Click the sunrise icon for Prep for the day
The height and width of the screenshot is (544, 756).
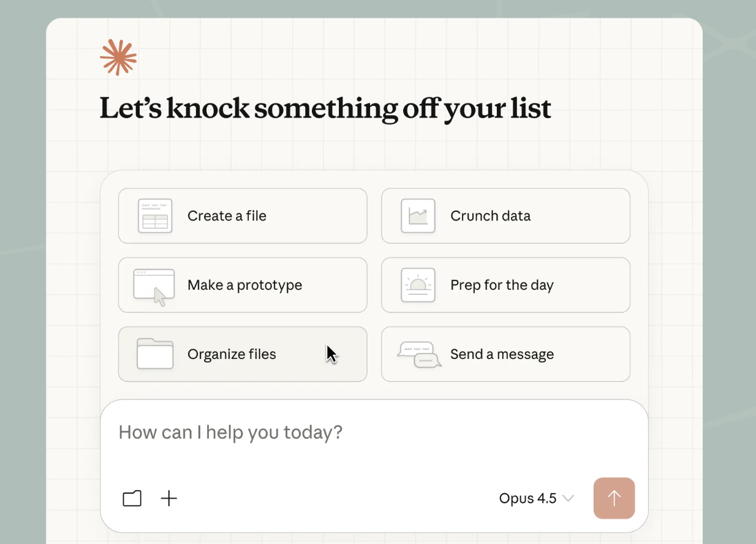[418, 285]
